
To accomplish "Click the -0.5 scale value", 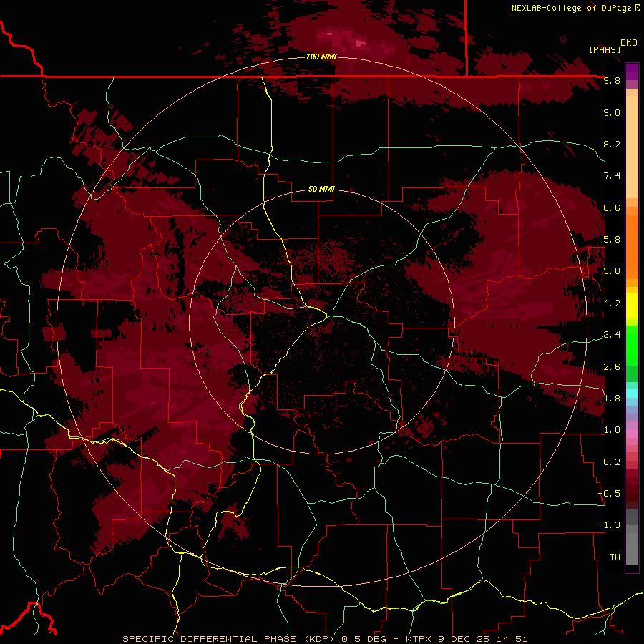I will coord(609,494).
